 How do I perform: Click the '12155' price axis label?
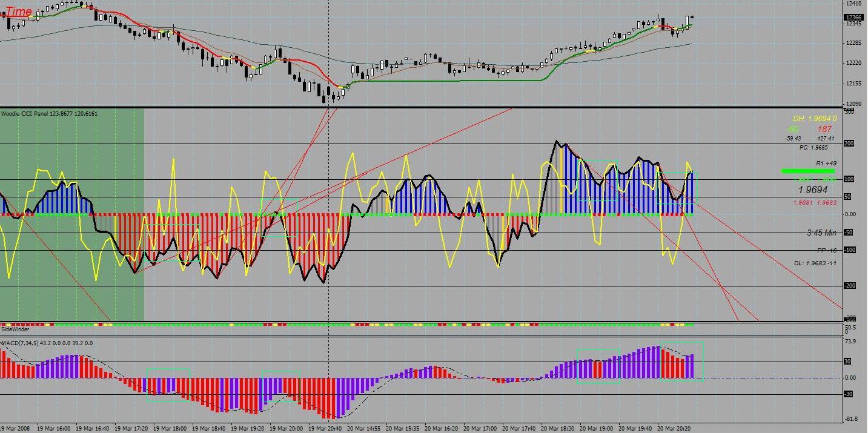pyautogui.click(x=853, y=84)
